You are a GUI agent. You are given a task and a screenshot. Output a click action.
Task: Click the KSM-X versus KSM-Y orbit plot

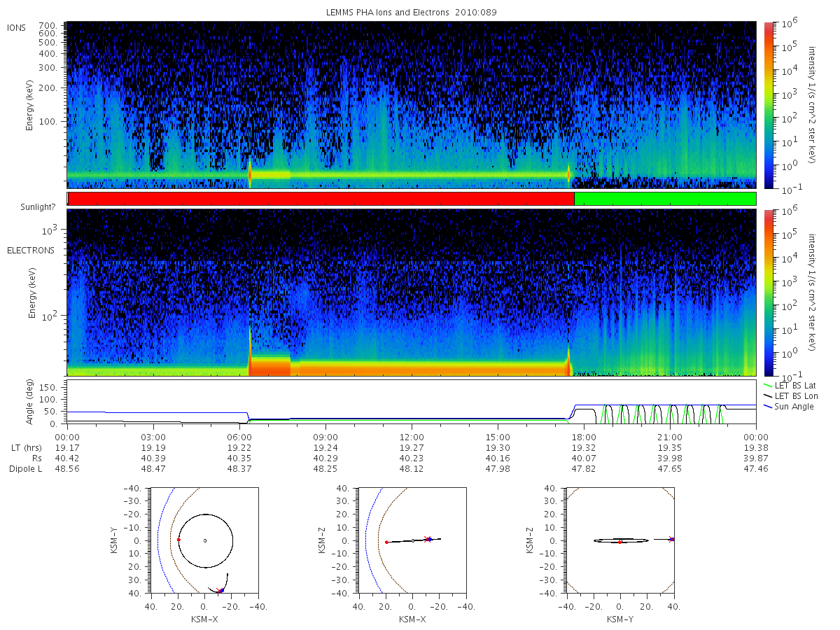coord(204,540)
